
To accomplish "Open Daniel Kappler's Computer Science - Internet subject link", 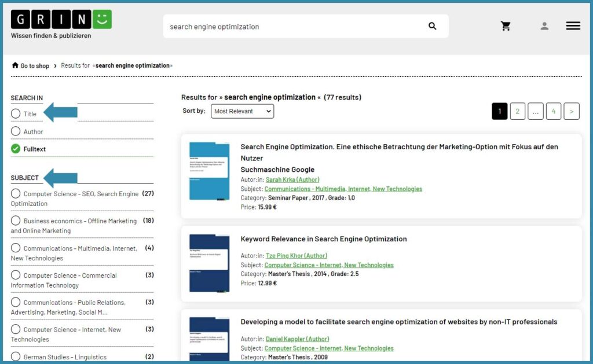I will 328,348.
